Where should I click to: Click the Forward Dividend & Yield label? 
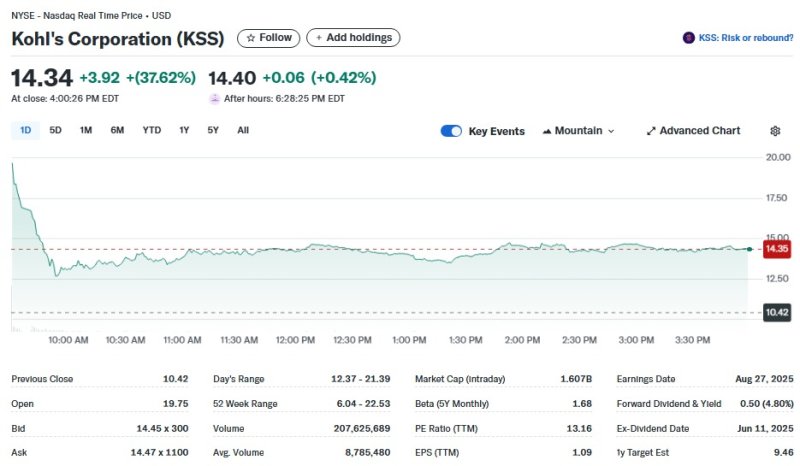669,404
